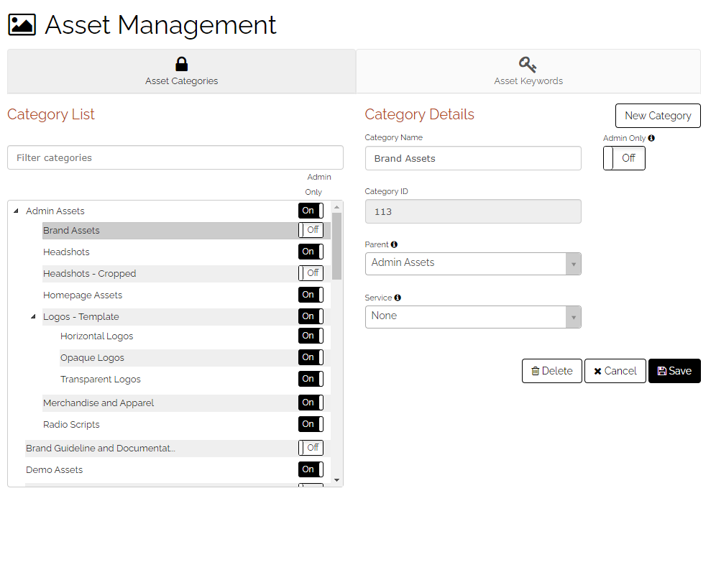Open the Service dropdown showing None
Image resolution: width=716 pixels, height=588 pixels.
pyautogui.click(x=472, y=317)
